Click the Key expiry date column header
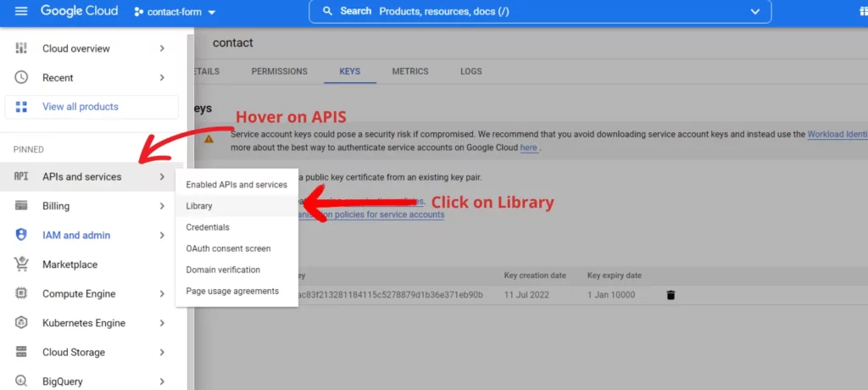Screen dimensions: 868x390 click(x=615, y=276)
